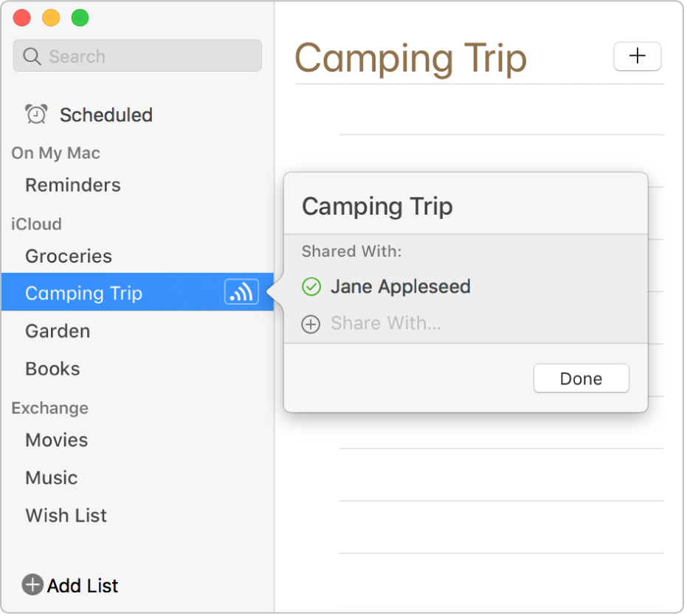
Task: Click the plus circle beside Share With
Action: (x=311, y=324)
